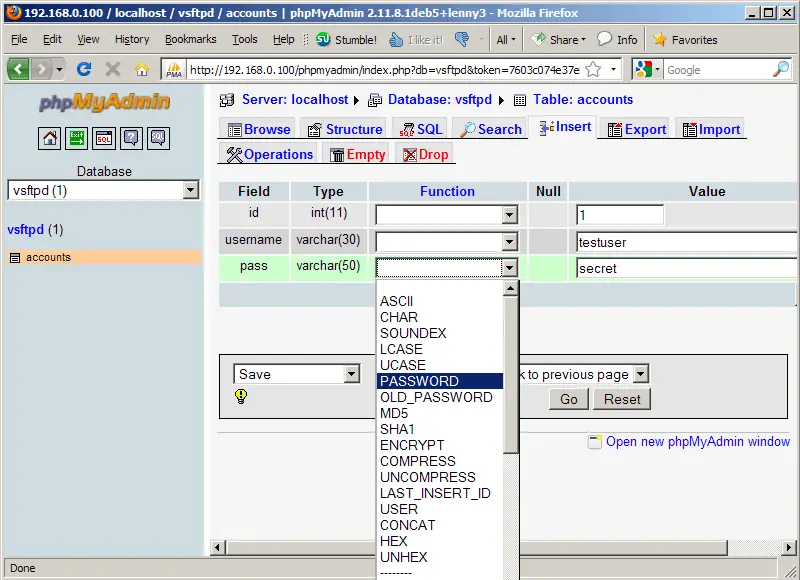
Task: Open the File menu
Action: pos(19,39)
